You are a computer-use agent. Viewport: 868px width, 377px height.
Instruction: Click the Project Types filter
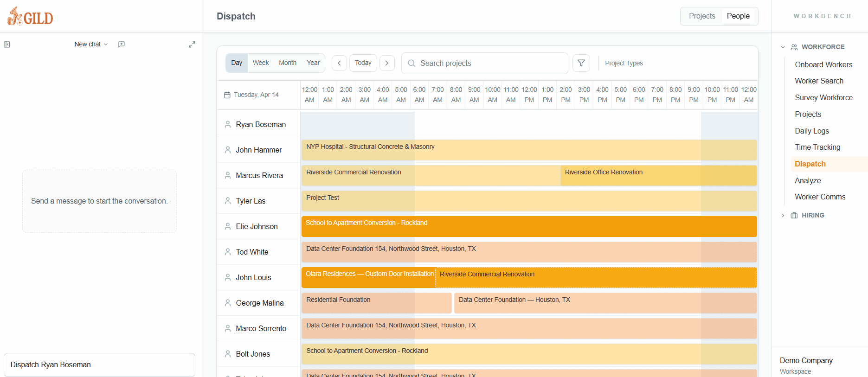coord(624,64)
